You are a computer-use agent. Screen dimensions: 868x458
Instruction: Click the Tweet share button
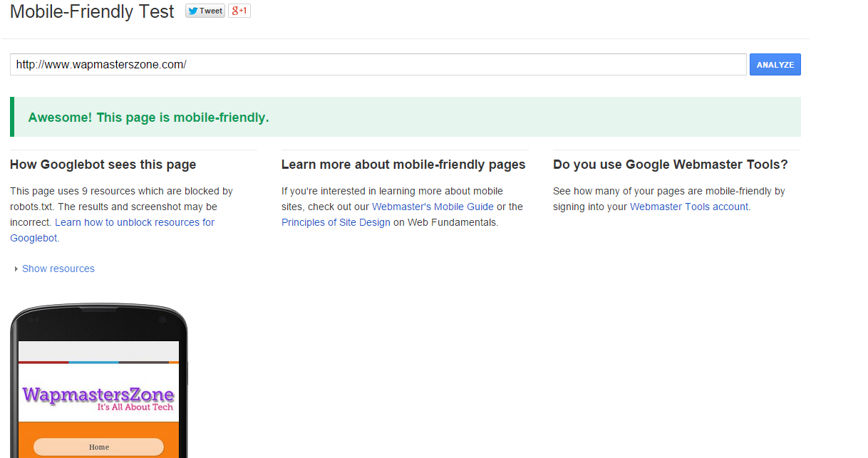tap(205, 11)
